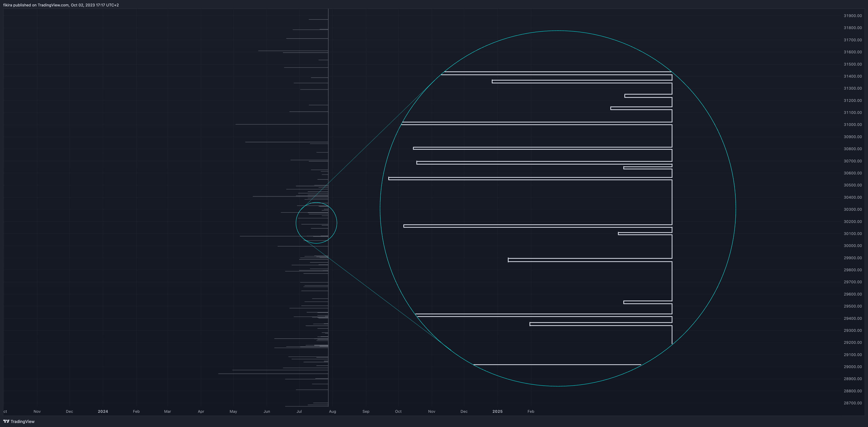
Task: Click the 29900.00 price label
Action: click(853, 258)
